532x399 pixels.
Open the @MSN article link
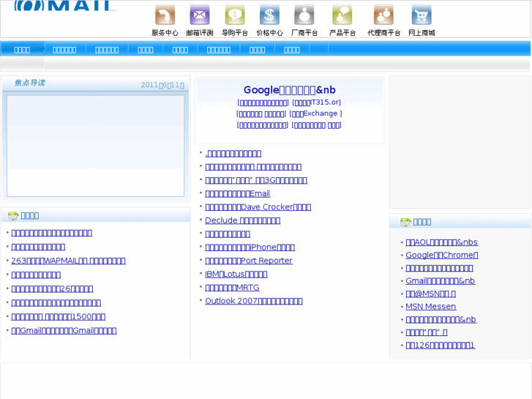(x=431, y=294)
